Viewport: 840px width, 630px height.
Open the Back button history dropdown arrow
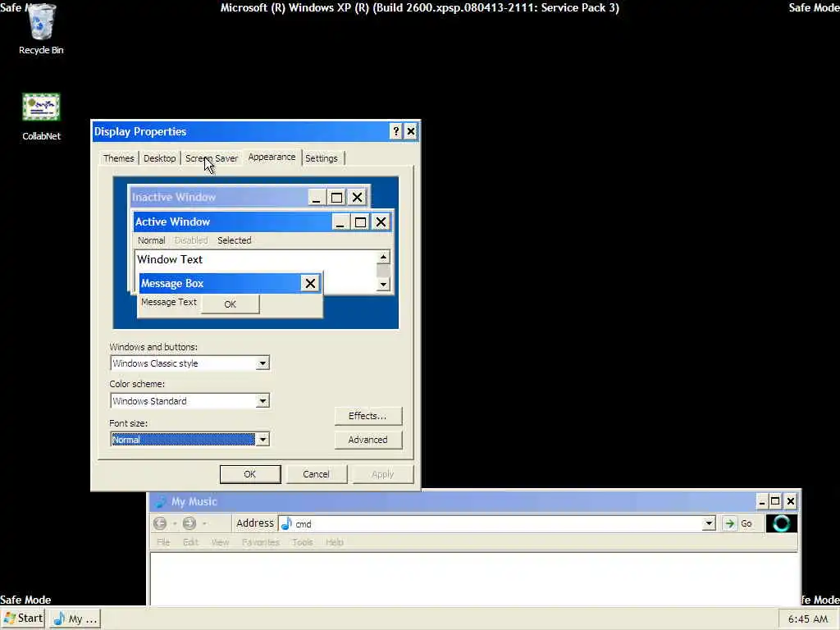174,523
